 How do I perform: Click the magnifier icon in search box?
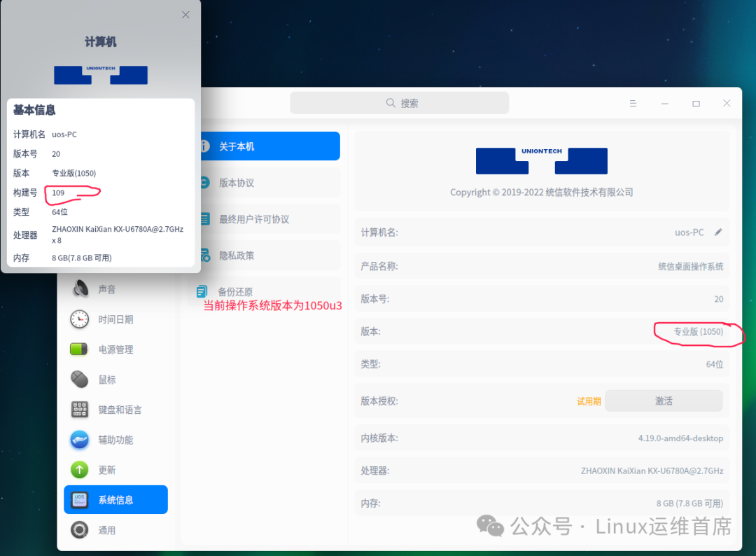point(391,103)
